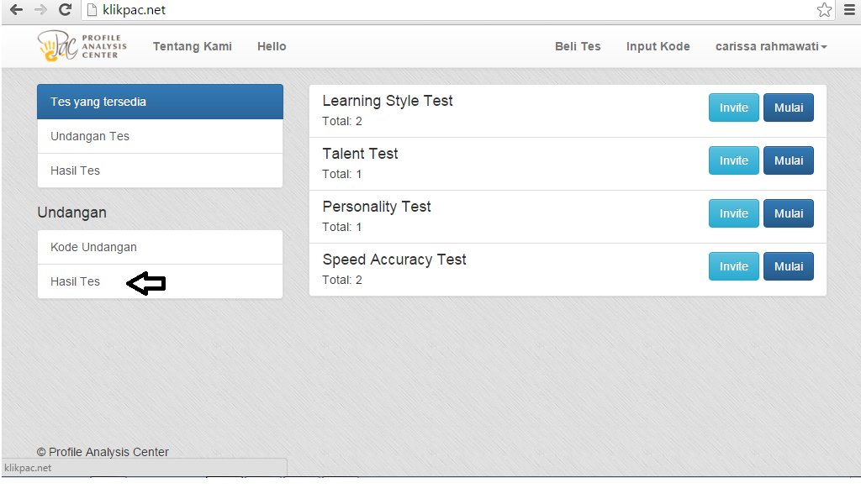Go to Beli Tes page
861x504 pixels.
pos(578,47)
